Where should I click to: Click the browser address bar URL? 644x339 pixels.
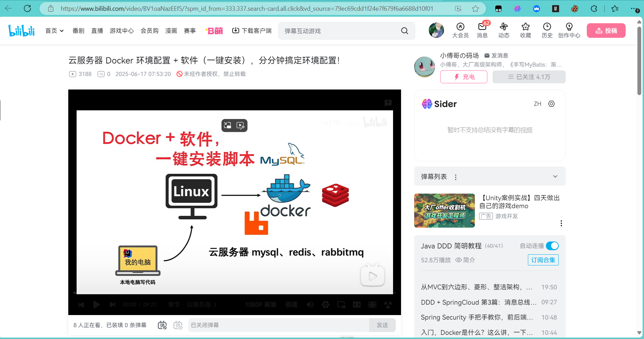(247, 9)
